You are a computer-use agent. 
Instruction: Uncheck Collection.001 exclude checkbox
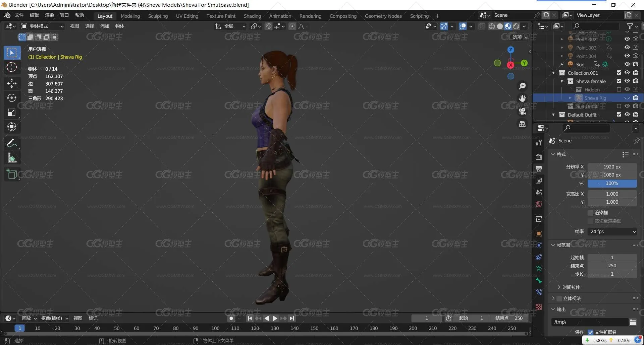click(619, 73)
